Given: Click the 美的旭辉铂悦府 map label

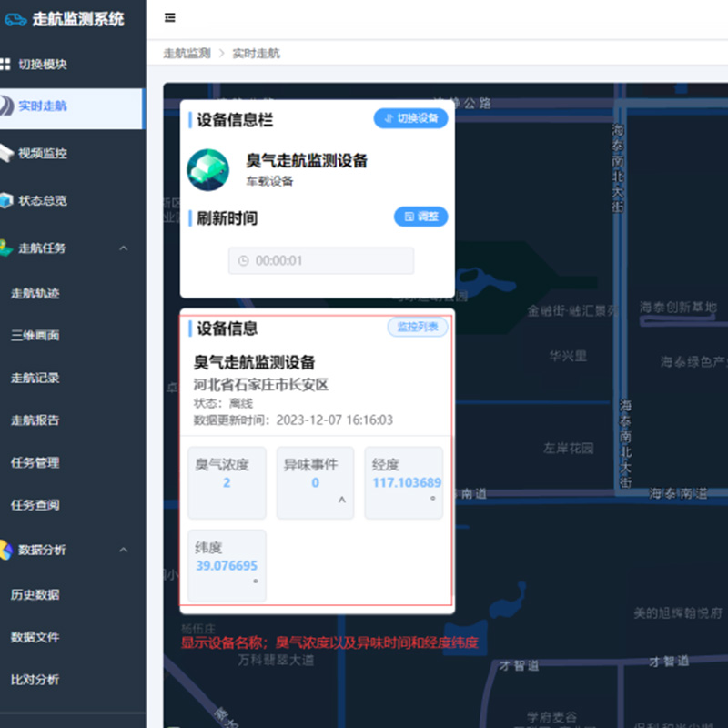Looking at the screenshot, I should (678, 613).
